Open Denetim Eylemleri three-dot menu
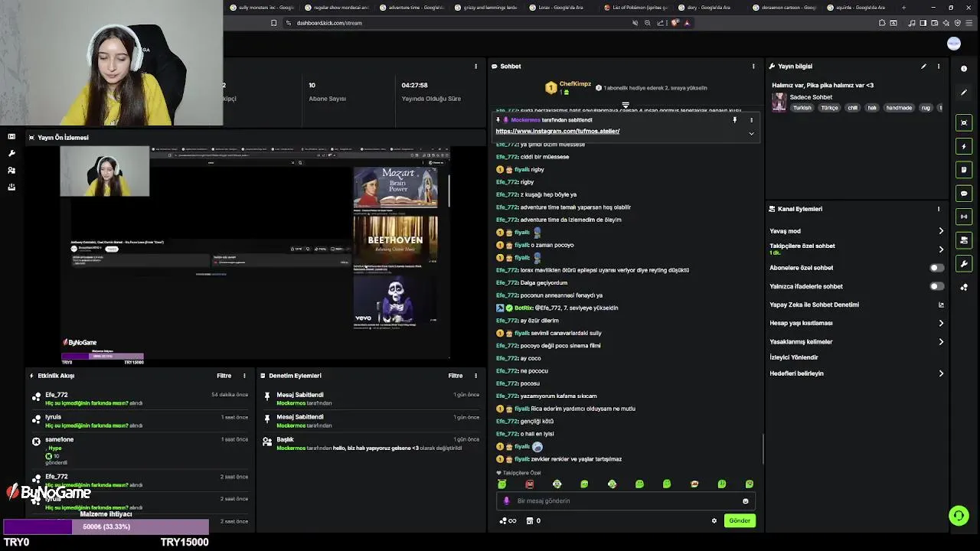 (x=475, y=376)
